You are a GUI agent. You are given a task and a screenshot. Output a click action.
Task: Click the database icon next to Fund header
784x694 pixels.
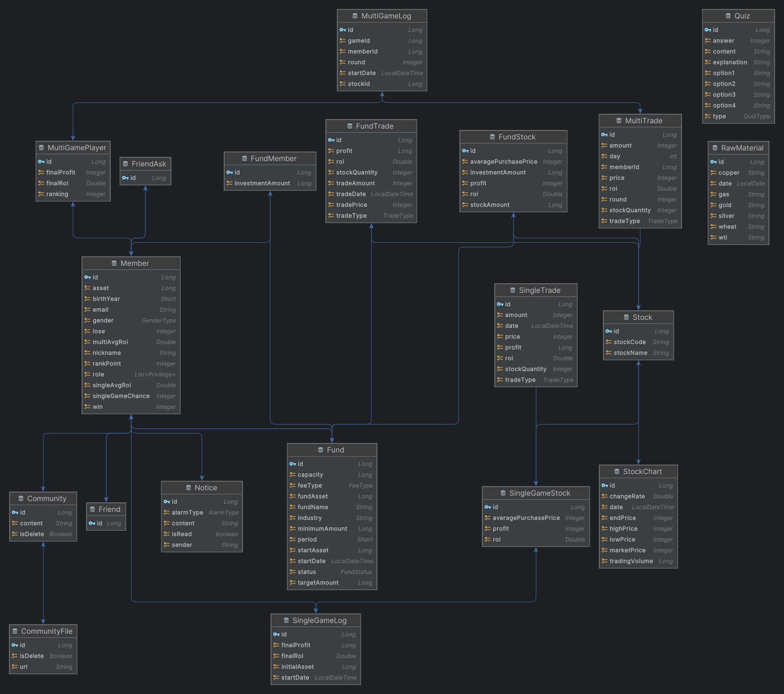click(321, 450)
